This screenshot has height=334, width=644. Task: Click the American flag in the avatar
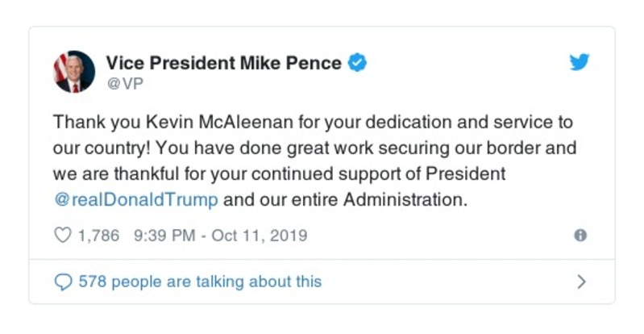pyautogui.click(x=60, y=66)
